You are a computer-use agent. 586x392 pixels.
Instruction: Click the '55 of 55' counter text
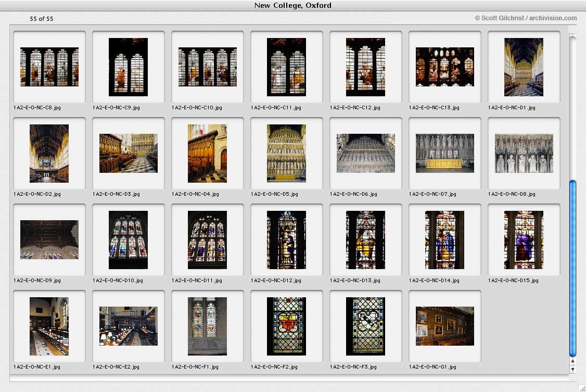(42, 19)
